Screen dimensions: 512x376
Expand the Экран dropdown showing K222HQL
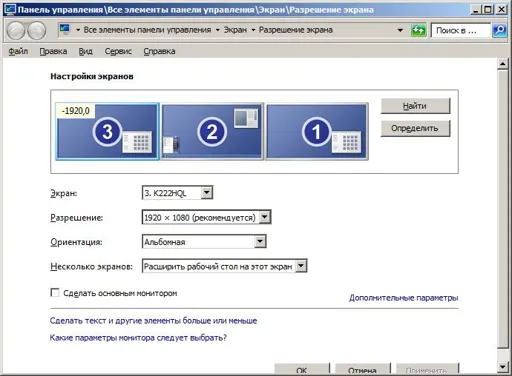[177, 193]
